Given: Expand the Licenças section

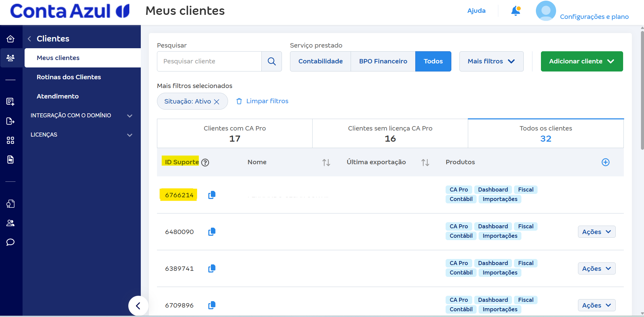Looking at the screenshot, I should coord(82,135).
